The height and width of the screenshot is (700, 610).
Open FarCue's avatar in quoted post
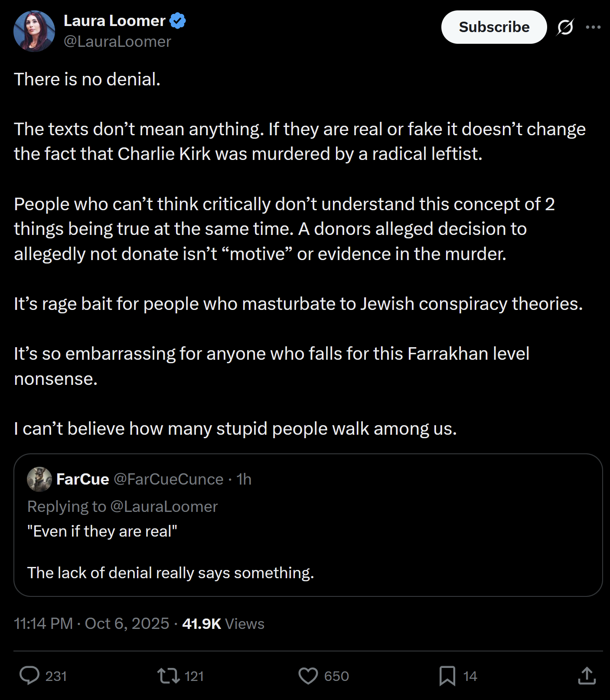pyautogui.click(x=39, y=479)
